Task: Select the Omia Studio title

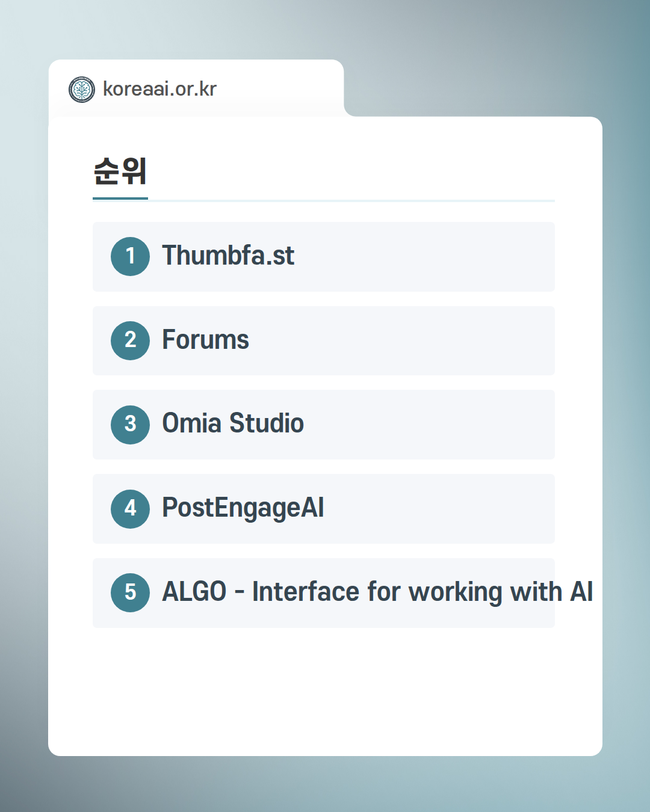Action: [x=233, y=423]
